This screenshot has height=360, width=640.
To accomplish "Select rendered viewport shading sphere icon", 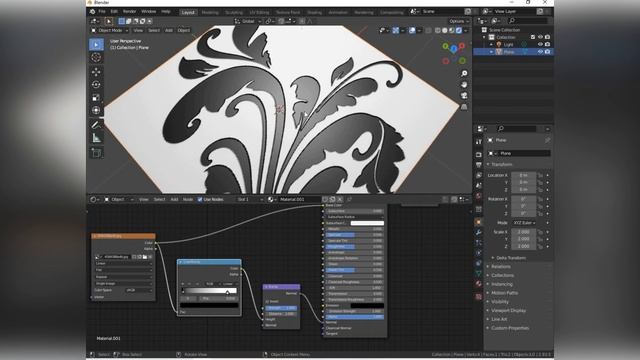I will [459, 30].
